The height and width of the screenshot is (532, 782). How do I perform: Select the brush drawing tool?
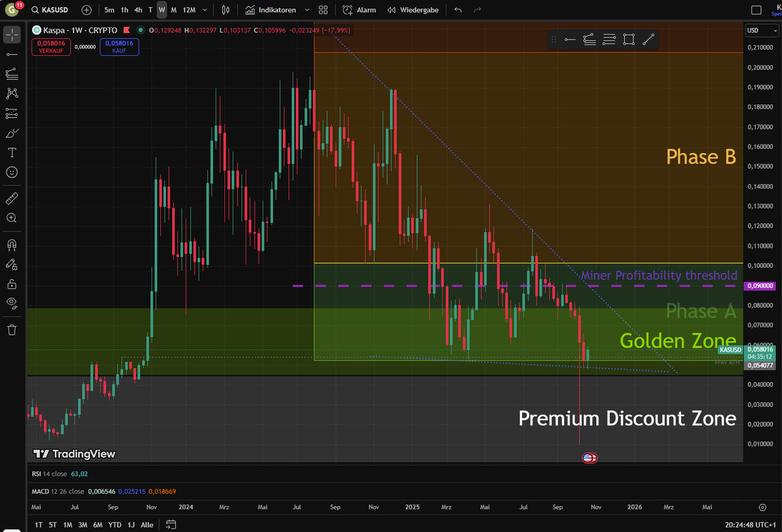[11, 133]
